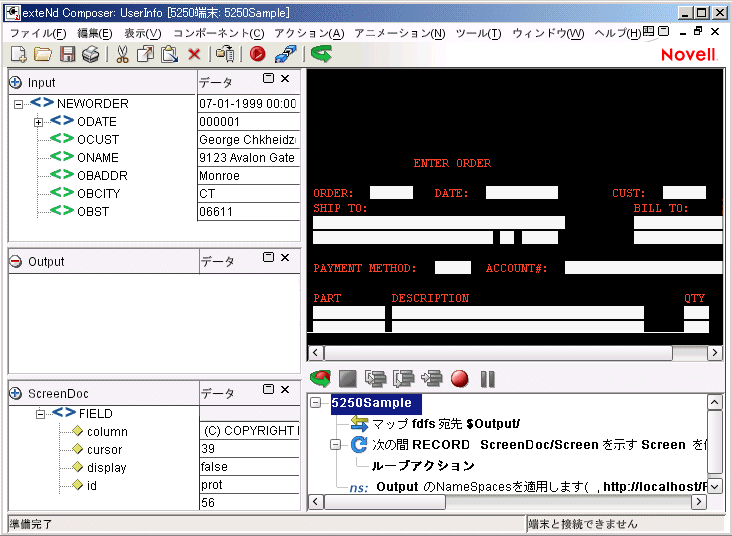Click the ScreenDoc panel plus icon
Screen dimensions: 732x536
[x=15, y=394]
